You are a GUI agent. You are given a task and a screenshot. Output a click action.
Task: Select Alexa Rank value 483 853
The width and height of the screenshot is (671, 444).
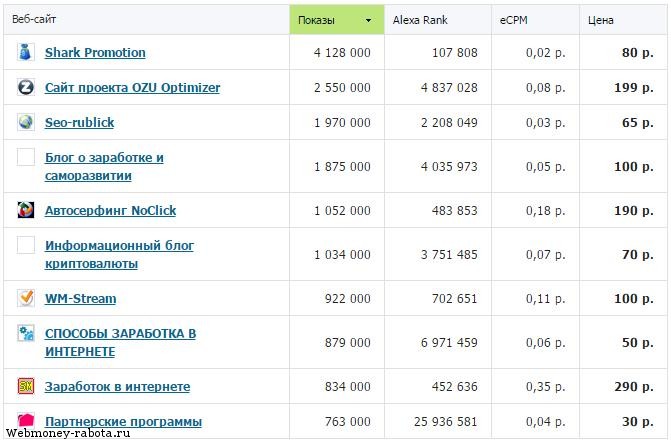coord(454,210)
